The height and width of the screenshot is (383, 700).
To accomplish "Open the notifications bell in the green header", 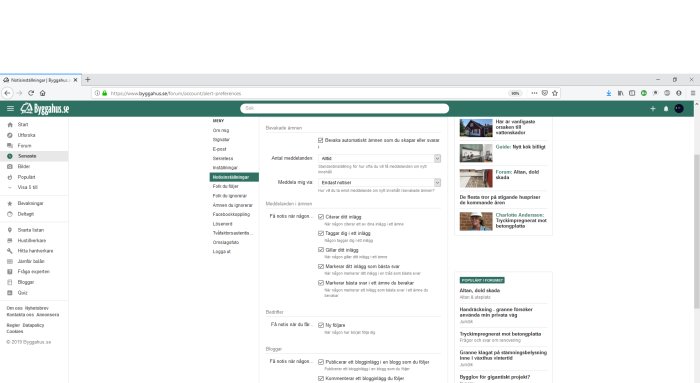I will [666, 108].
